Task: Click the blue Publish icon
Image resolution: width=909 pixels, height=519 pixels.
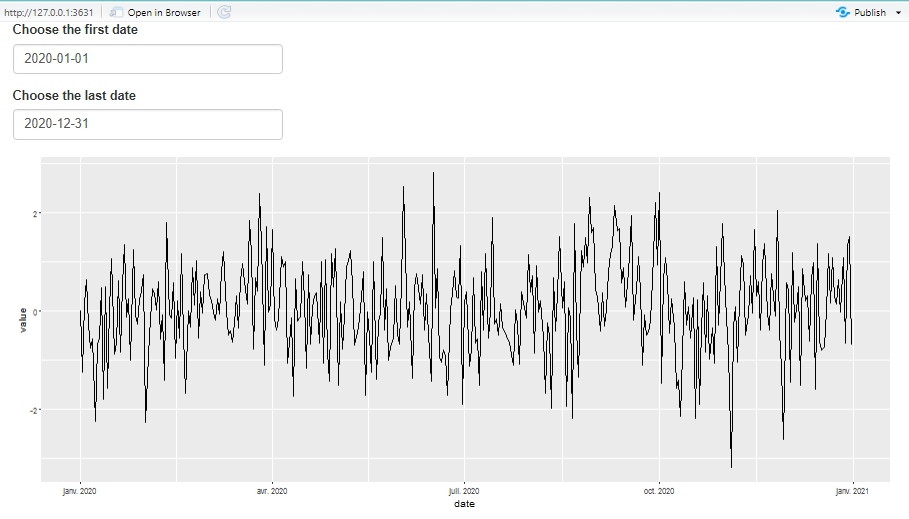Action: click(842, 12)
